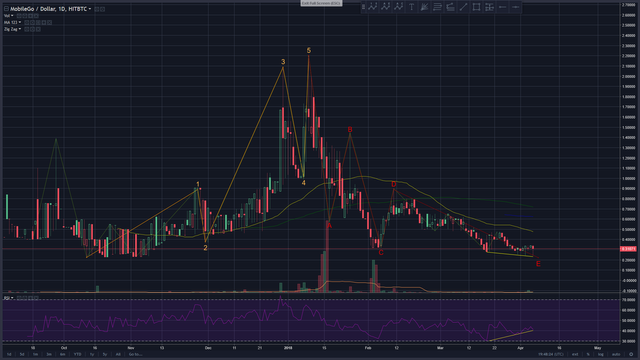Select the Text tool in the drawing toolbar
Image resolution: width=640 pixels, height=360 pixels.
(x=411, y=7)
